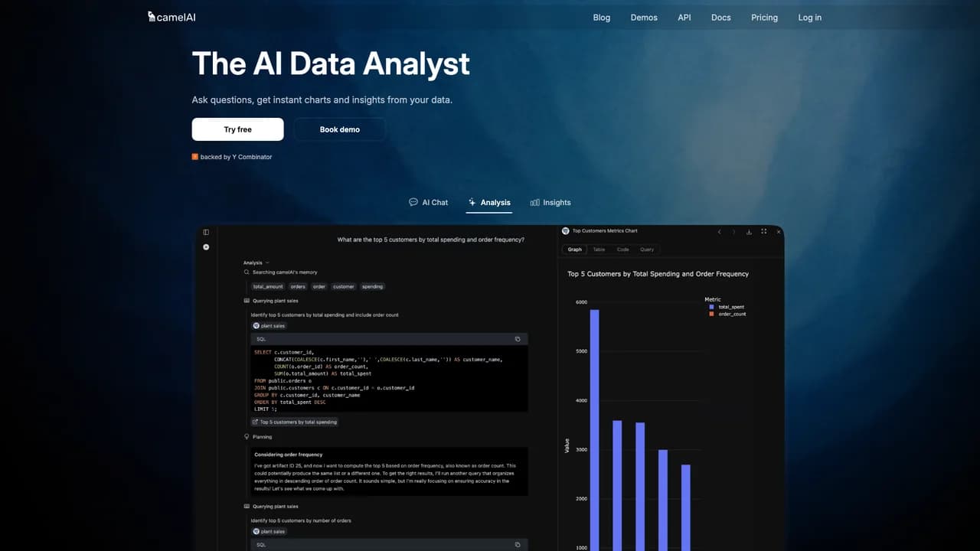The image size is (980, 551).
Task: Toggle the sidebar panel icon
Action: [206, 232]
